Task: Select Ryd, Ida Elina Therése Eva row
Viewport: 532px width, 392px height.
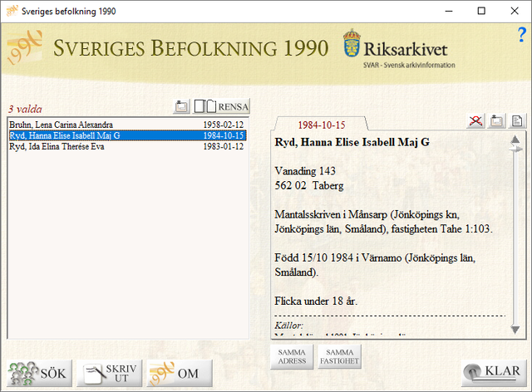Action: click(x=127, y=146)
